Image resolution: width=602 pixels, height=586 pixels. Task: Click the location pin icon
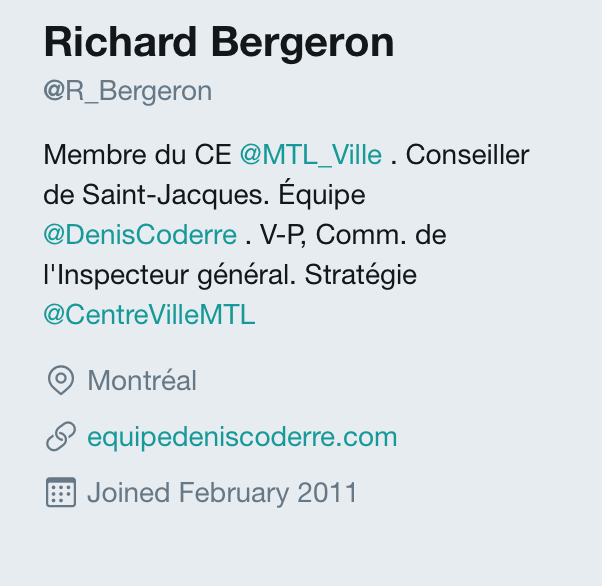61,381
